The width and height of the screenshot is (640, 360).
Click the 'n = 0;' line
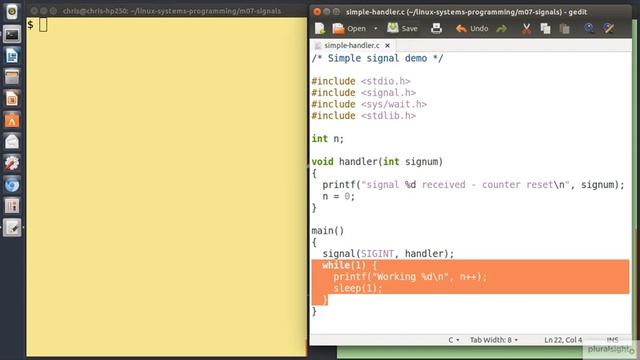(x=338, y=196)
